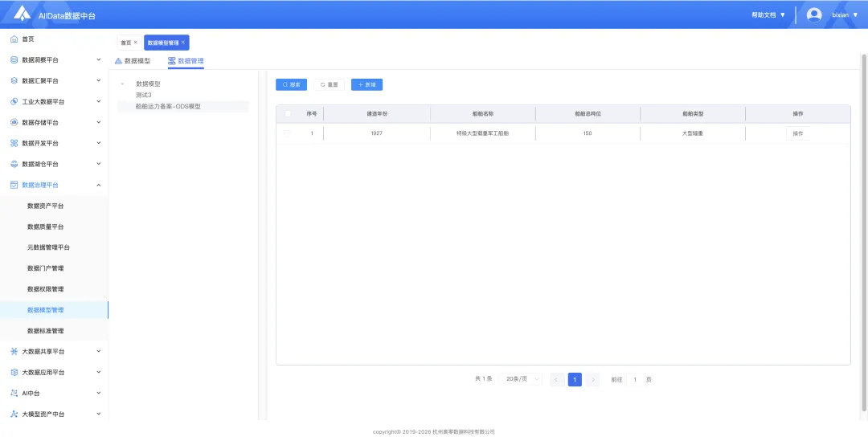The width and height of the screenshot is (868, 441).
Task: Expand 数据汇聚平台 menu
Action: click(x=99, y=81)
